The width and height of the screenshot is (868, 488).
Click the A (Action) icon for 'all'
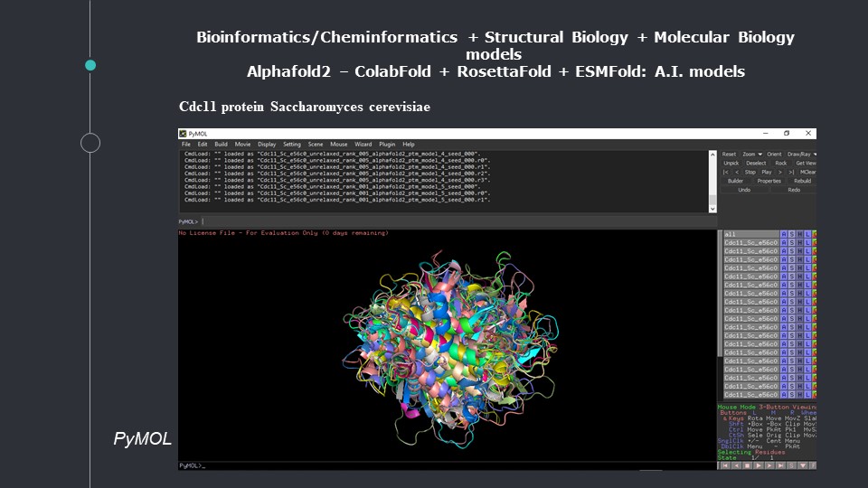[783, 234]
